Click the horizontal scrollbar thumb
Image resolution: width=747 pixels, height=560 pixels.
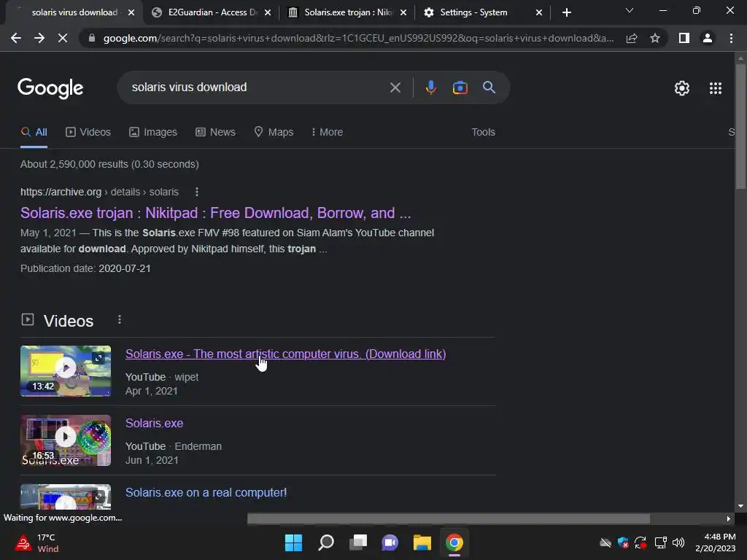[449, 518]
